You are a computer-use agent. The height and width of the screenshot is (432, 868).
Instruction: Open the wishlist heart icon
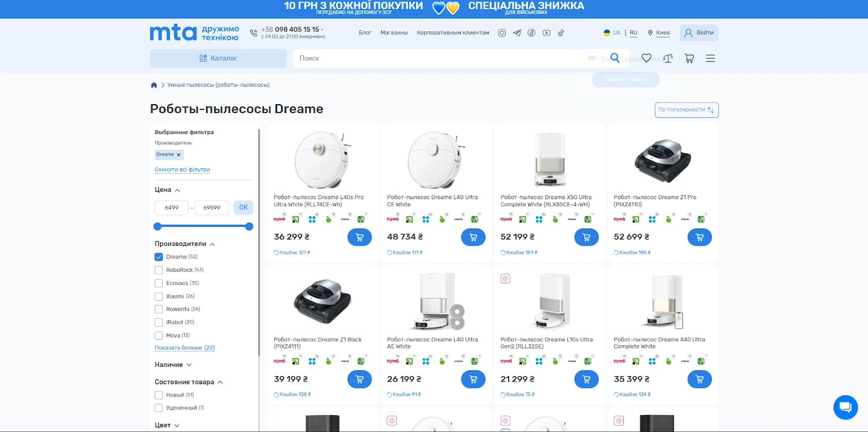tap(647, 58)
